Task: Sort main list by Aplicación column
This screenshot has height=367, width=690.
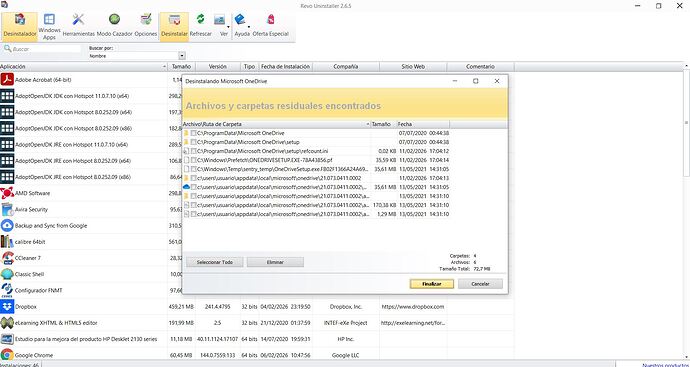Action: [84, 66]
